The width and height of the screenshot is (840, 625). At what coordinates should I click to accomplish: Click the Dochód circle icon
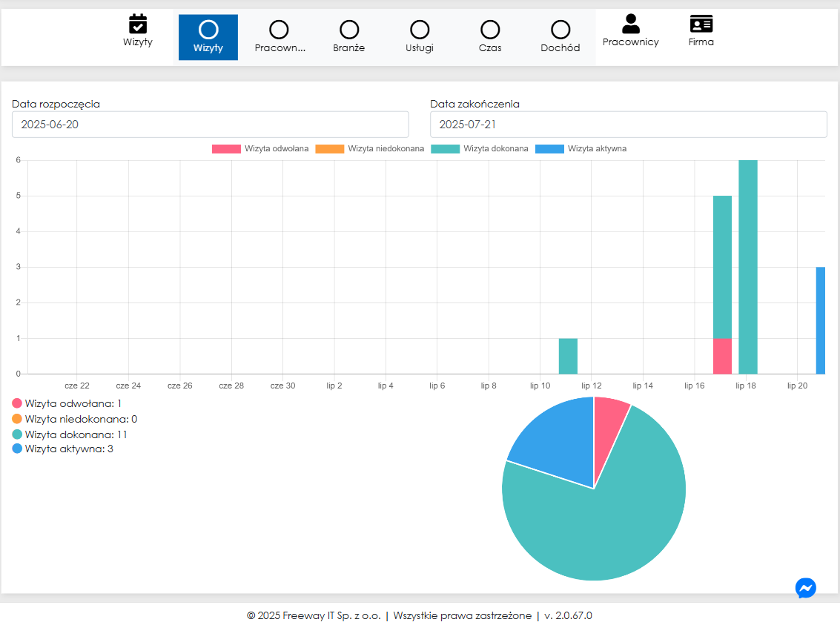pyautogui.click(x=560, y=30)
